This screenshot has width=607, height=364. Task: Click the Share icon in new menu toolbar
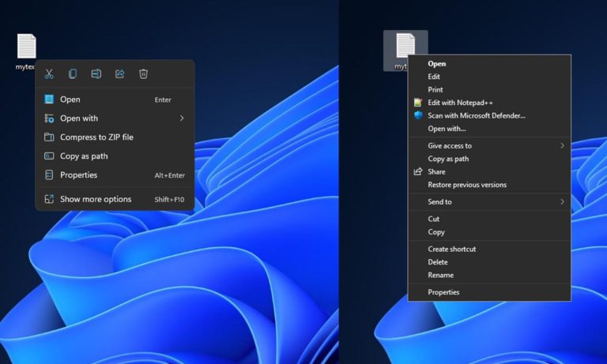[x=119, y=74]
